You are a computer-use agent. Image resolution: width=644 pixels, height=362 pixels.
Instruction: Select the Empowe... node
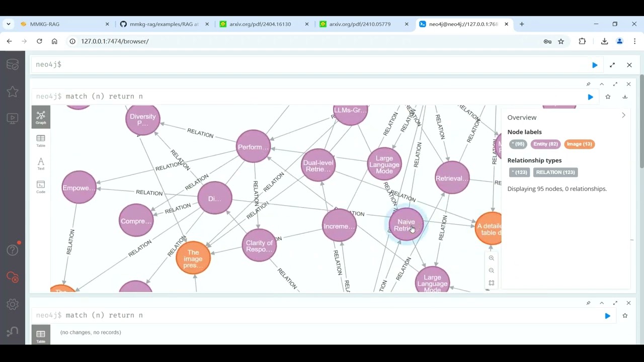pos(79,188)
